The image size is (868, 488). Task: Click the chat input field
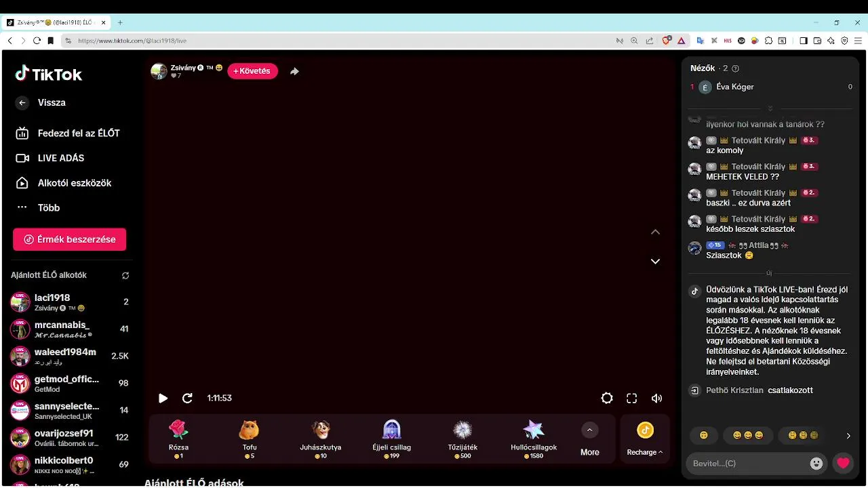point(747,464)
